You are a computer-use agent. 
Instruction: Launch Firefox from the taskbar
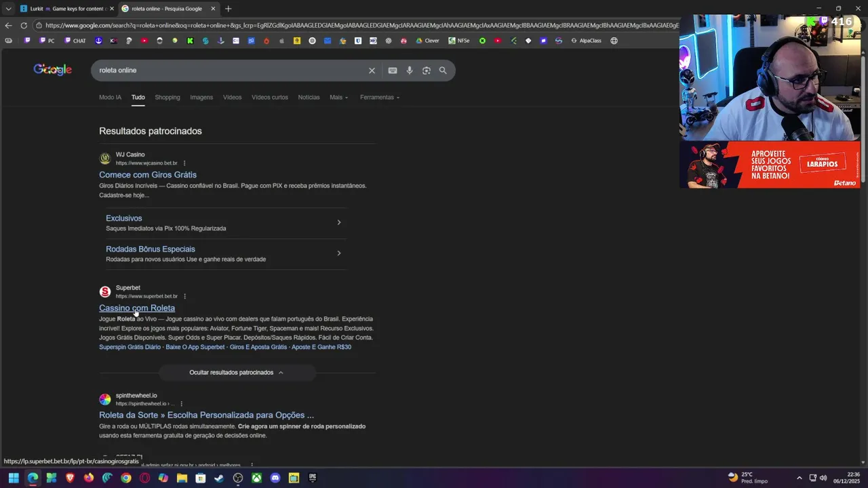click(x=89, y=478)
